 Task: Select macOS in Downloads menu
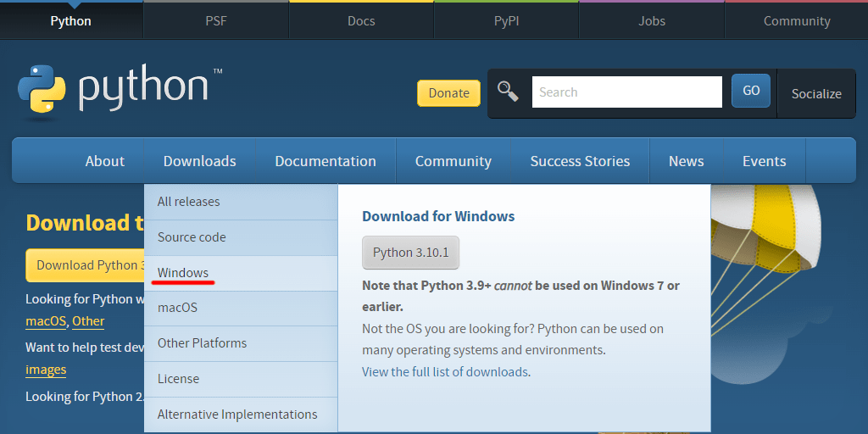(x=177, y=308)
